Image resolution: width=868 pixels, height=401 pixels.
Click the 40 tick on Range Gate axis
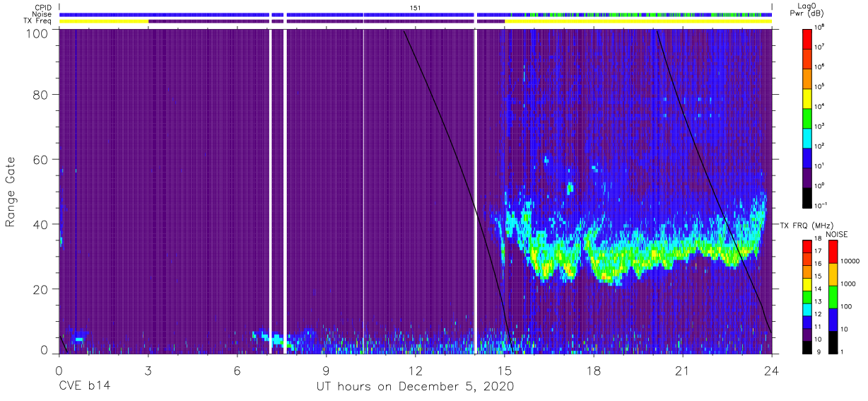point(40,224)
